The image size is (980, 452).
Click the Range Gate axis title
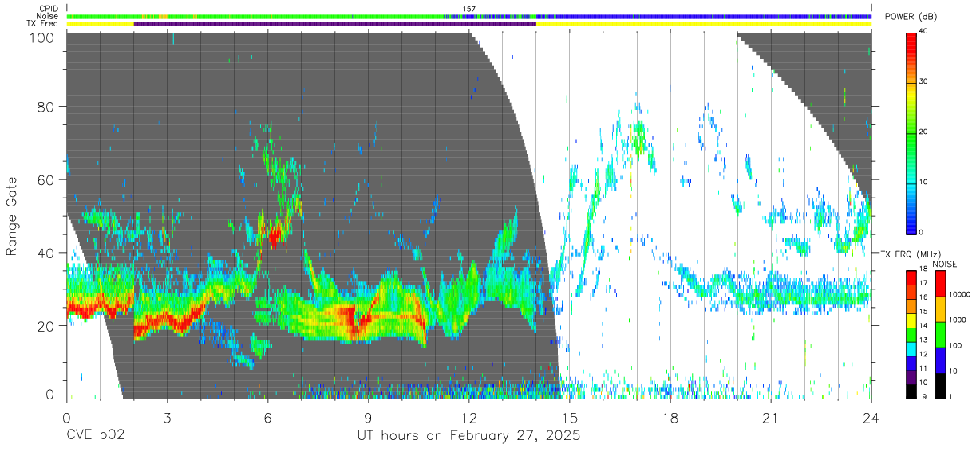(x=12, y=217)
